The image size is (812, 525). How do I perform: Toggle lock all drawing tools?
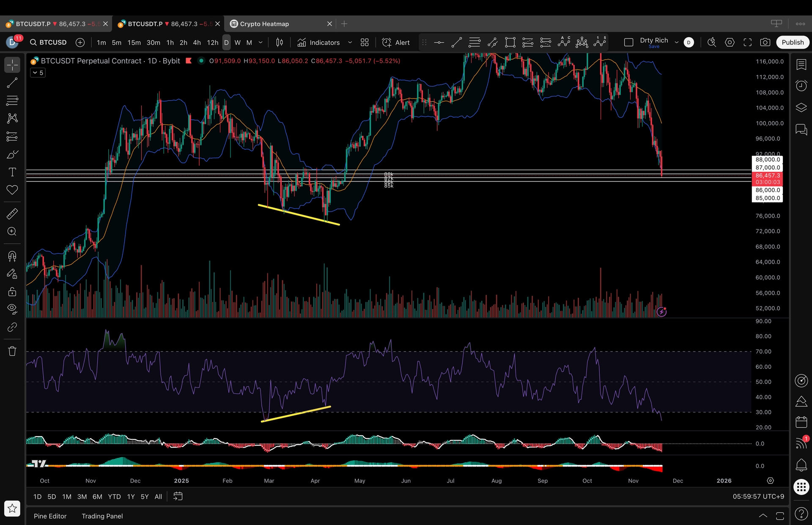pos(12,292)
